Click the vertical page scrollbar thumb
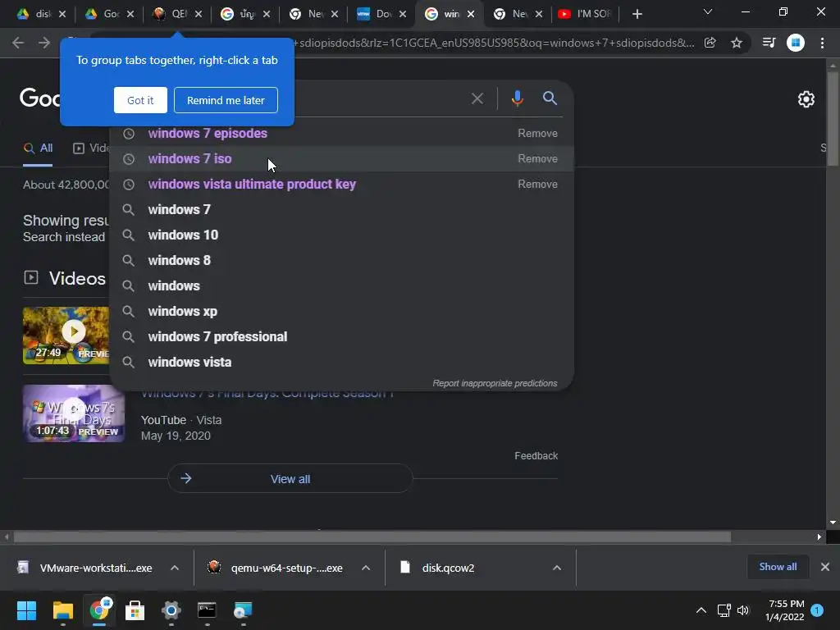The image size is (840, 630). pos(833,118)
